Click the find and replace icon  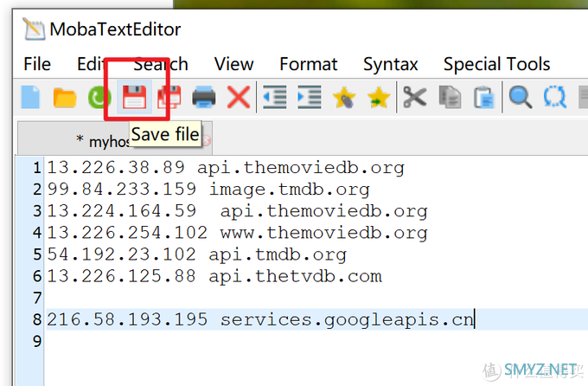pyautogui.click(x=555, y=97)
